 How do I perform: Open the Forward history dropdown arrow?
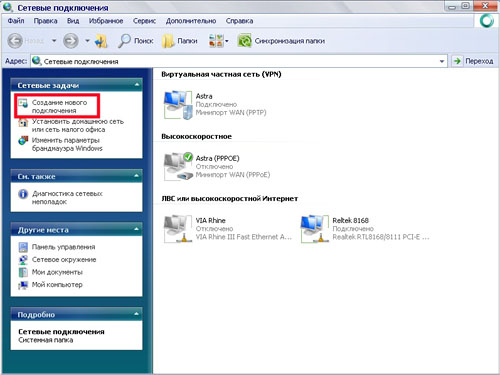click(87, 41)
